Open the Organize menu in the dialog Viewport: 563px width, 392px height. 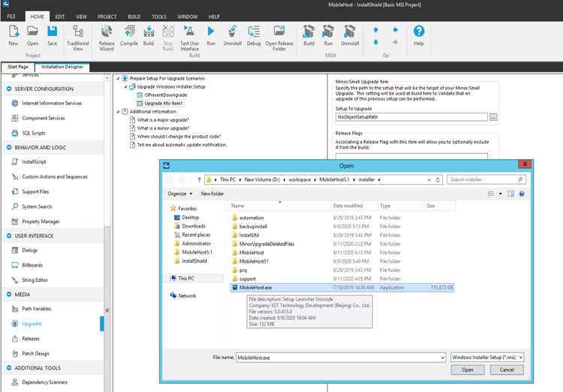pos(180,194)
